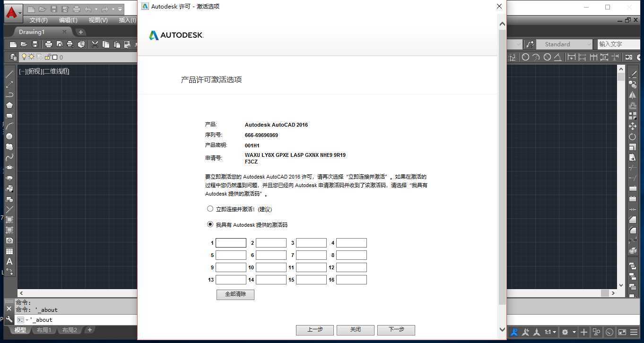Open the 视图(V) menu
The height and width of the screenshot is (343, 644).
[x=98, y=20]
